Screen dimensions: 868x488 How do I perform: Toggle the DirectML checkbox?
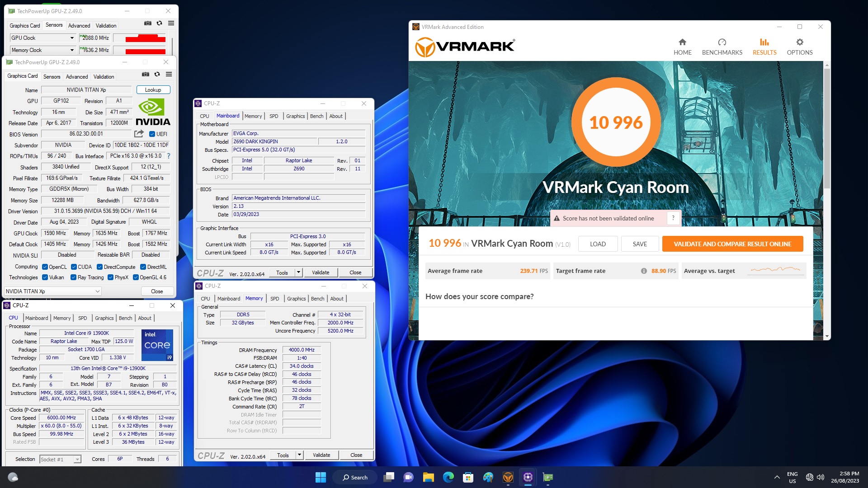(143, 267)
